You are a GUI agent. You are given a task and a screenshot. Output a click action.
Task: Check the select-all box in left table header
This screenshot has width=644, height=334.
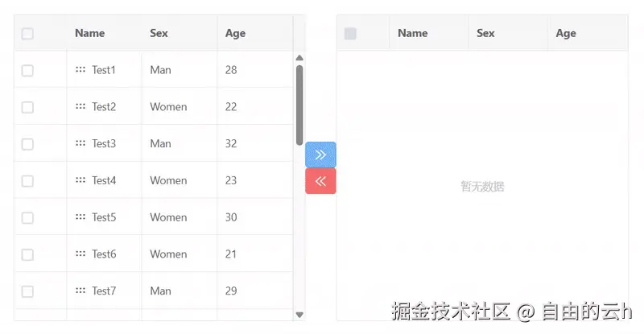pyautogui.click(x=27, y=34)
